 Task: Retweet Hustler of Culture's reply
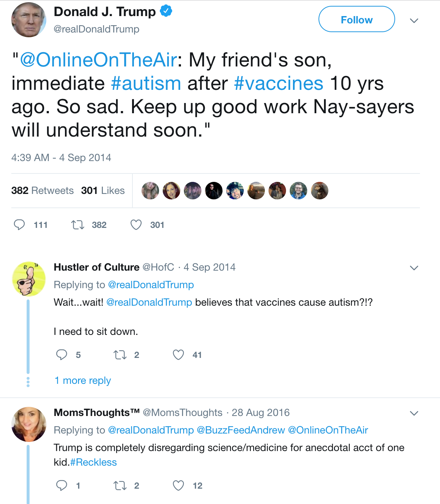(x=120, y=355)
